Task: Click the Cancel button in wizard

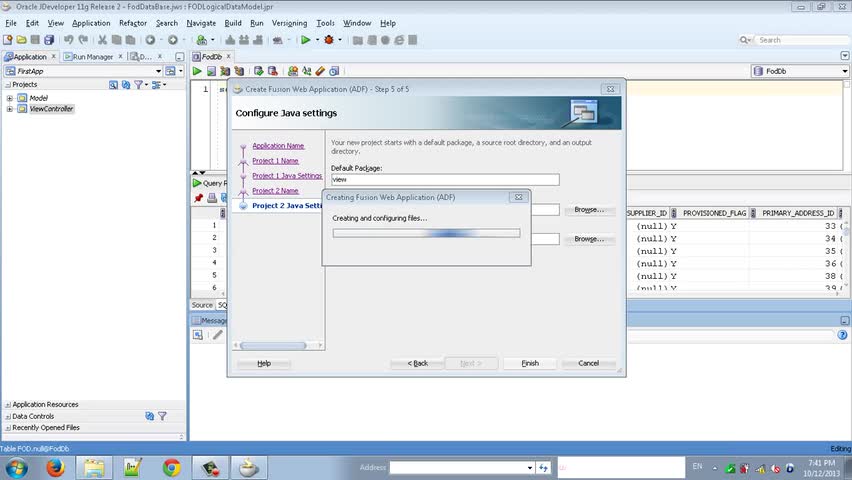Action: 588,363
